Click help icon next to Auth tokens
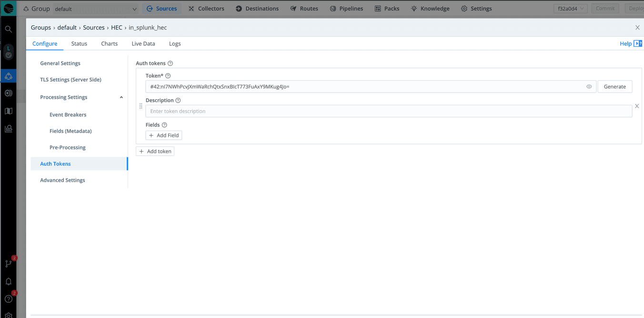 tap(171, 63)
